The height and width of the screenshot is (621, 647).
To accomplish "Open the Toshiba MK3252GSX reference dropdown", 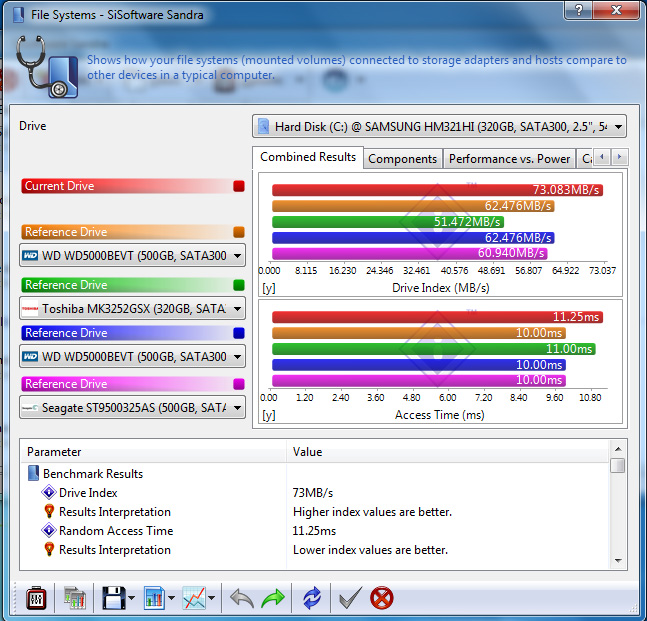I will tap(132, 308).
